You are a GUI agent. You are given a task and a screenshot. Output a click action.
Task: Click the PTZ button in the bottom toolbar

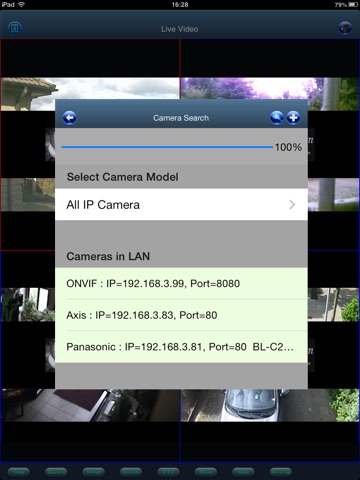pos(168,472)
